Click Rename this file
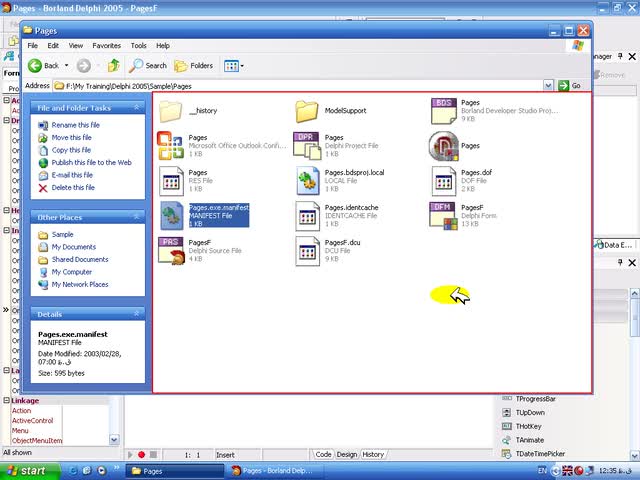The width and height of the screenshot is (640, 480). click(x=76, y=125)
